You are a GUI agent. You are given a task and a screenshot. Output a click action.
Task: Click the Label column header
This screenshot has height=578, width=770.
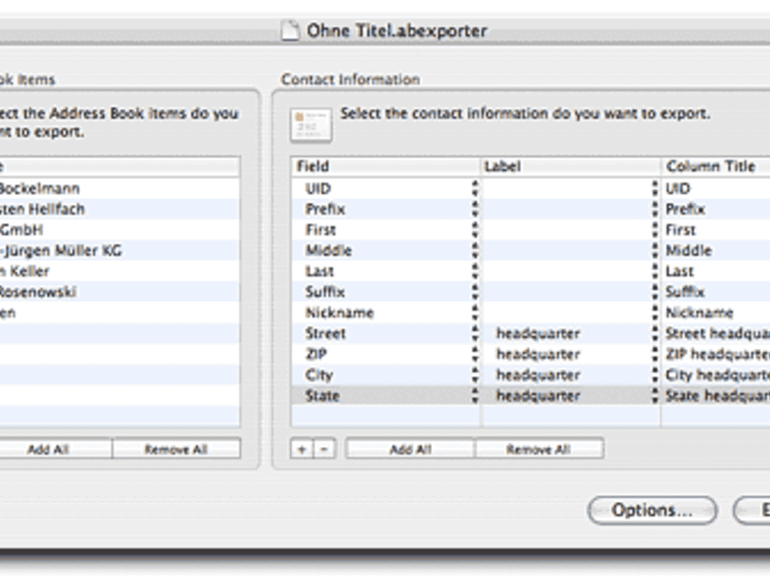point(570,166)
